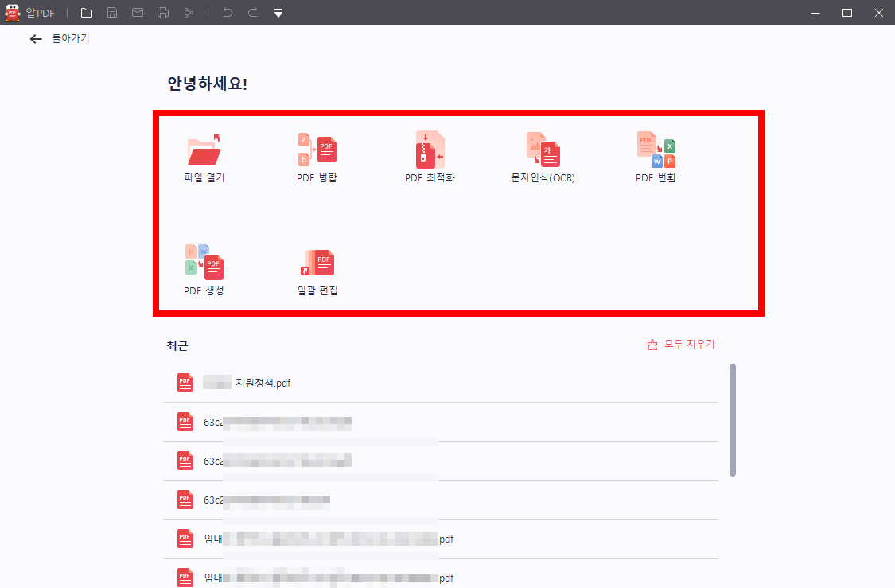Go back using the 돌아가기 arrow

(x=36, y=38)
